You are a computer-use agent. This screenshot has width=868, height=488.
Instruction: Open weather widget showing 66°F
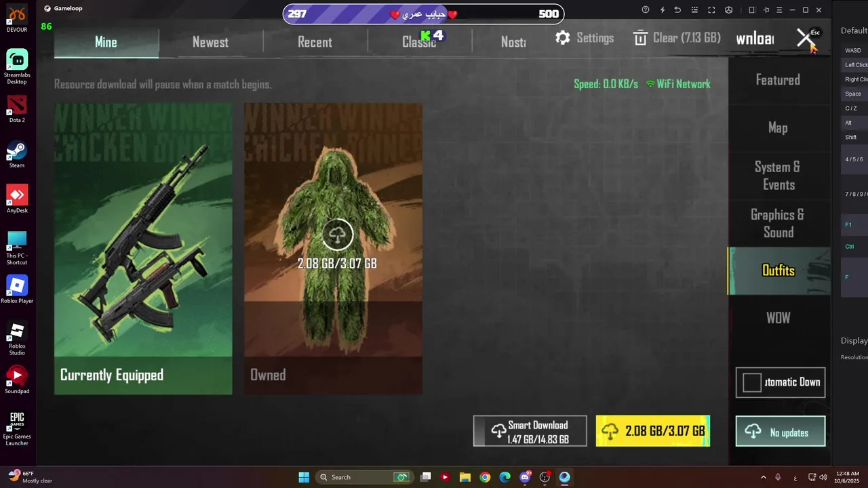click(x=30, y=477)
